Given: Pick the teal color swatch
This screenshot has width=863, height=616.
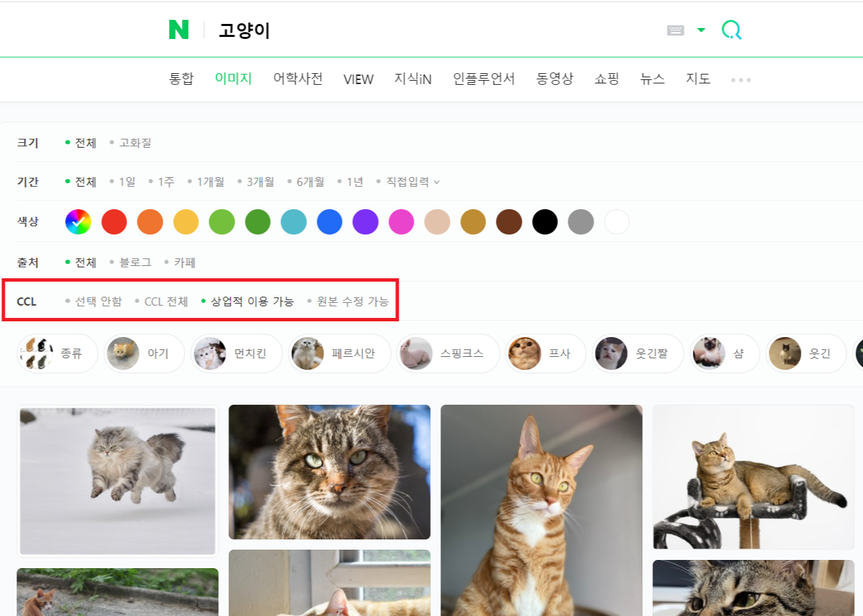Looking at the screenshot, I should coord(293,222).
